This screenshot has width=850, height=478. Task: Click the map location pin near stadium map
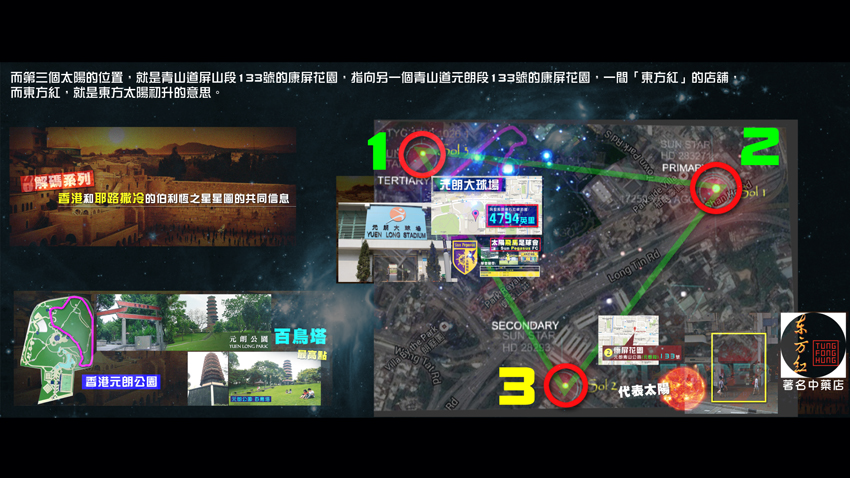(x=475, y=215)
